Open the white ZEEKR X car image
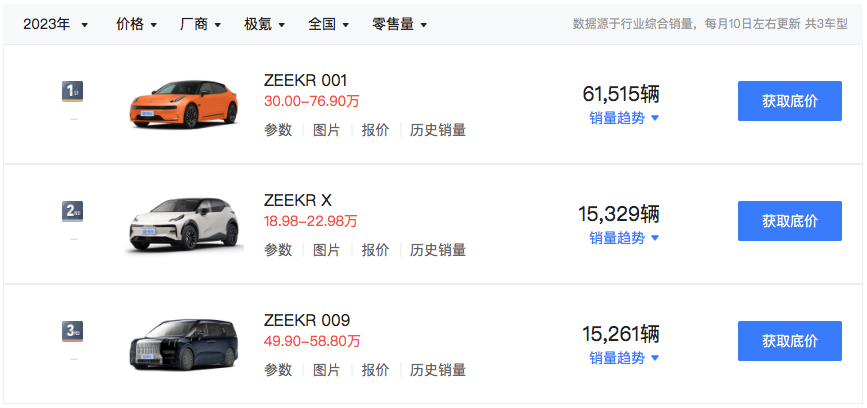Image resolution: width=867 pixels, height=408 pixels. (182, 222)
